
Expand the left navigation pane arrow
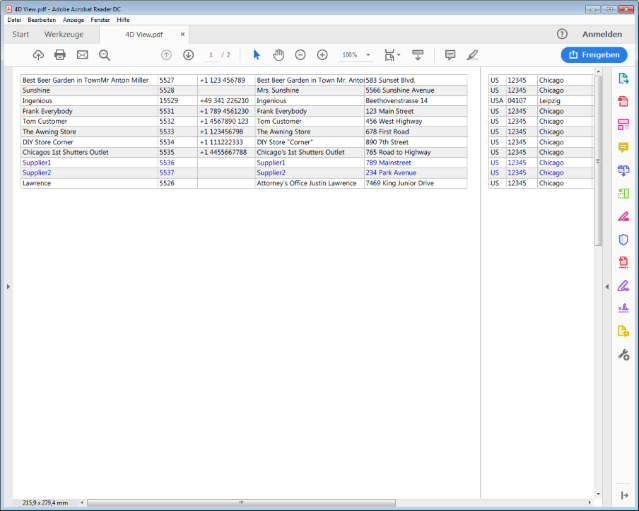pyautogui.click(x=8, y=287)
